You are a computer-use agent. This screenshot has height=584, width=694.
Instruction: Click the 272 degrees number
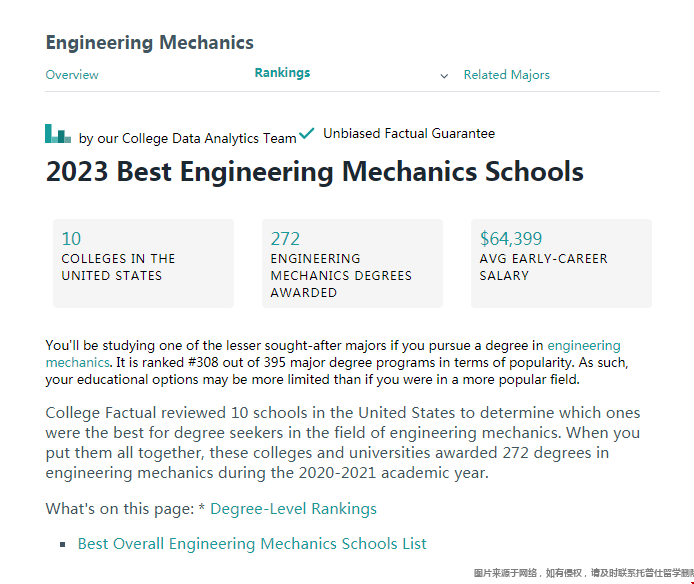point(285,239)
